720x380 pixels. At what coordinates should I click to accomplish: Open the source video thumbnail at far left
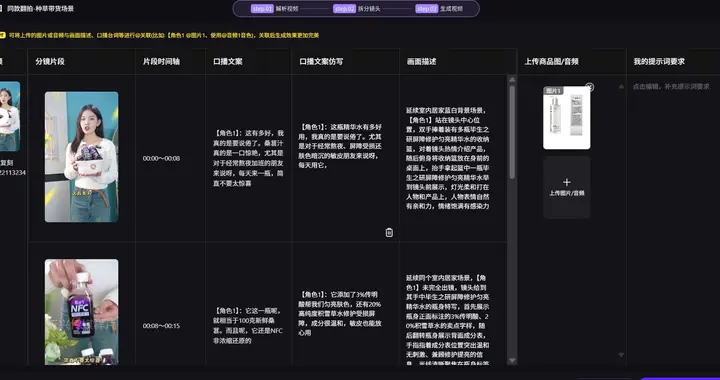click(x=10, y=116)
